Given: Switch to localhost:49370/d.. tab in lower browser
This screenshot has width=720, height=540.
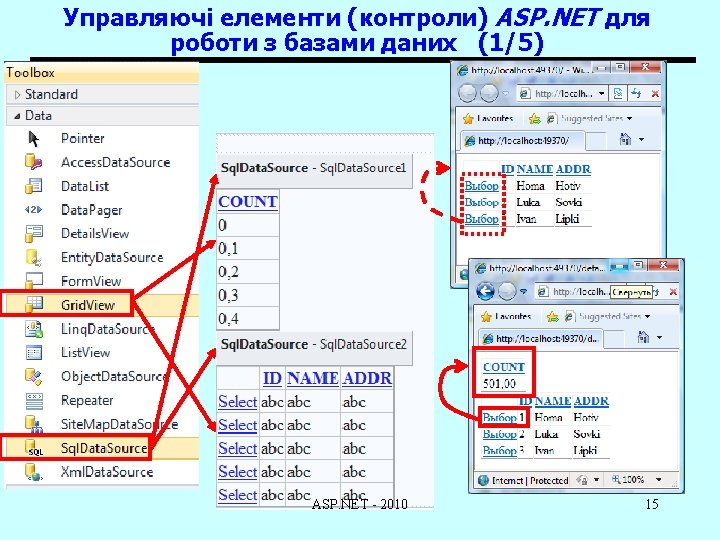Looking at the screenshot, I should pyautogui.click(x=540, y=339).
